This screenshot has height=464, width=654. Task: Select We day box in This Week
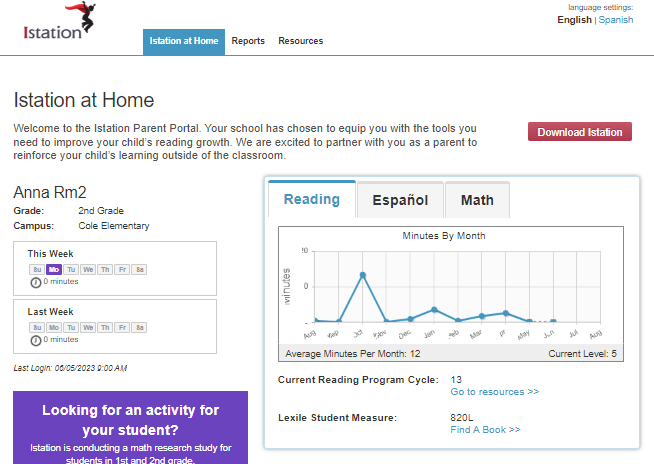click(x=88, y=270)
